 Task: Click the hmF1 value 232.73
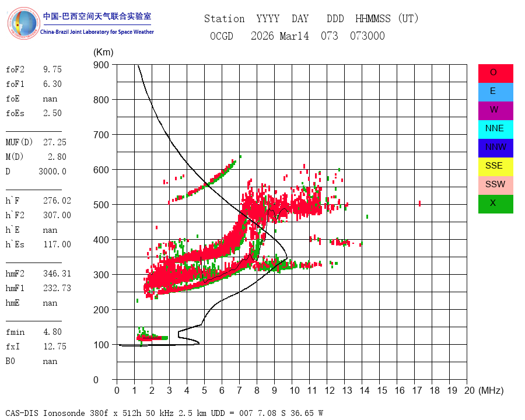[57, 288]
